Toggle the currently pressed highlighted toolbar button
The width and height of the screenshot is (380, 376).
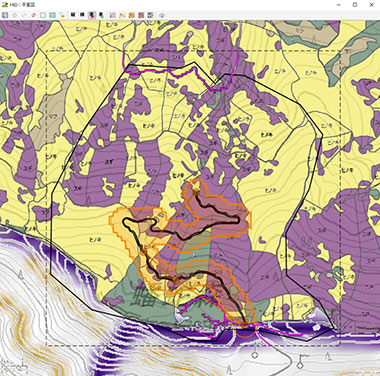tap(92, 15)
